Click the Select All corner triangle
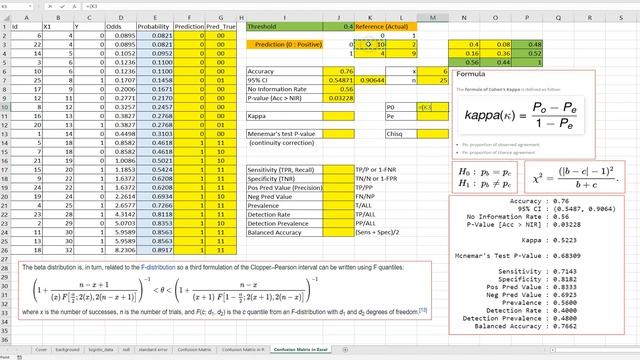This screenshot has height=360, width=640. point(6,18)
